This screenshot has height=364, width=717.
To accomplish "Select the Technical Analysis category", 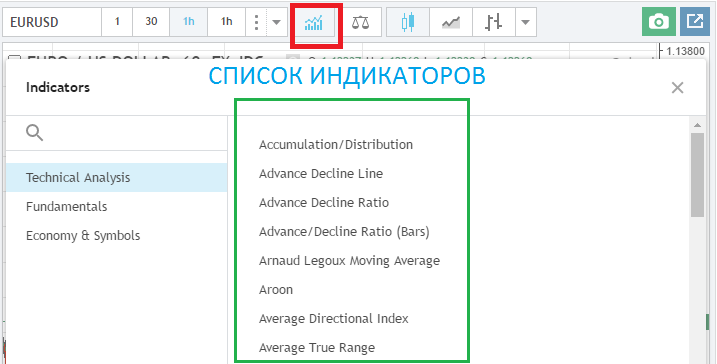I will click(117, 177).
